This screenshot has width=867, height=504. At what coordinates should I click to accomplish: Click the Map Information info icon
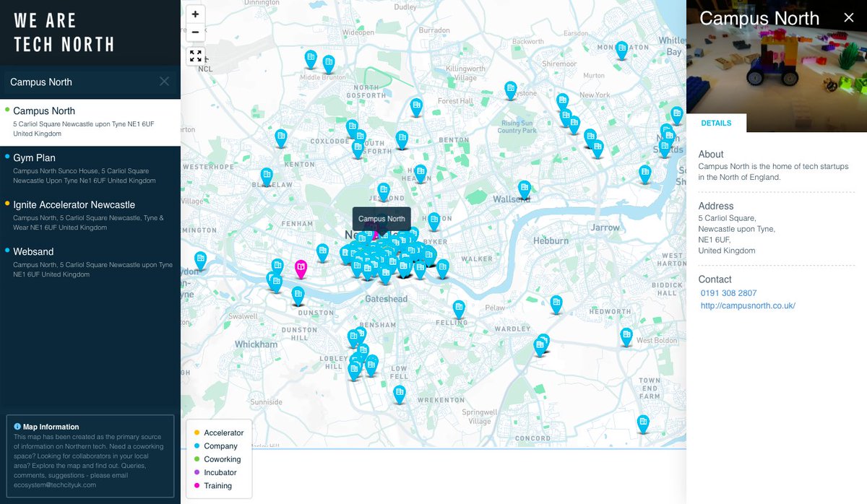pyautogui.click(x=17, y=427)
